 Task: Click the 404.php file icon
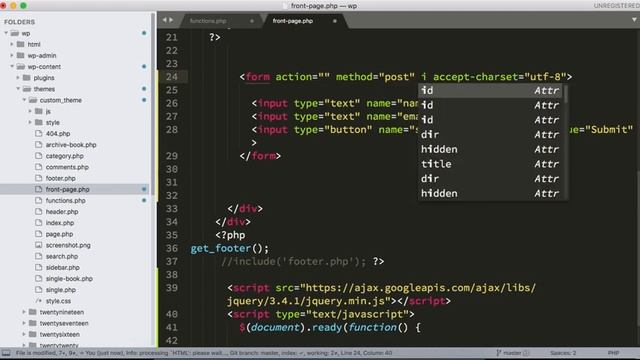tap(39, 133)
